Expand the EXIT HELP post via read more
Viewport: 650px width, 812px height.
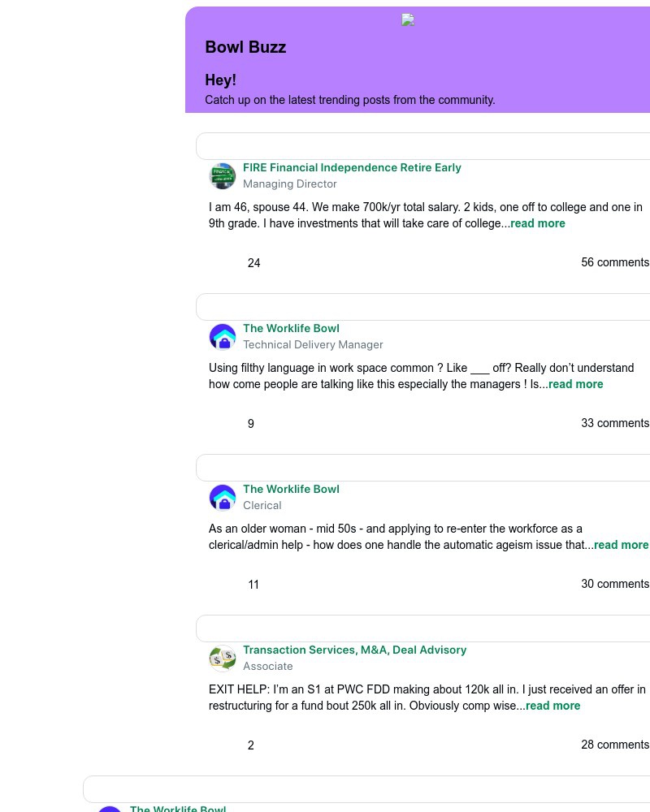click(x=552, y=706)
